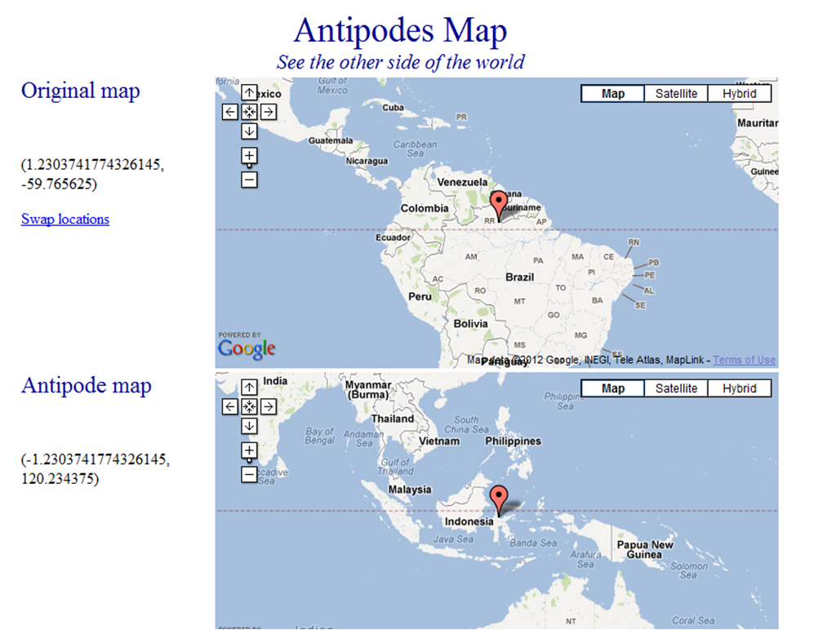The width and height of the screenshot is (840, 630).
Task: Click the center/reset pan icon on antipode map
Action: (249, 406)
